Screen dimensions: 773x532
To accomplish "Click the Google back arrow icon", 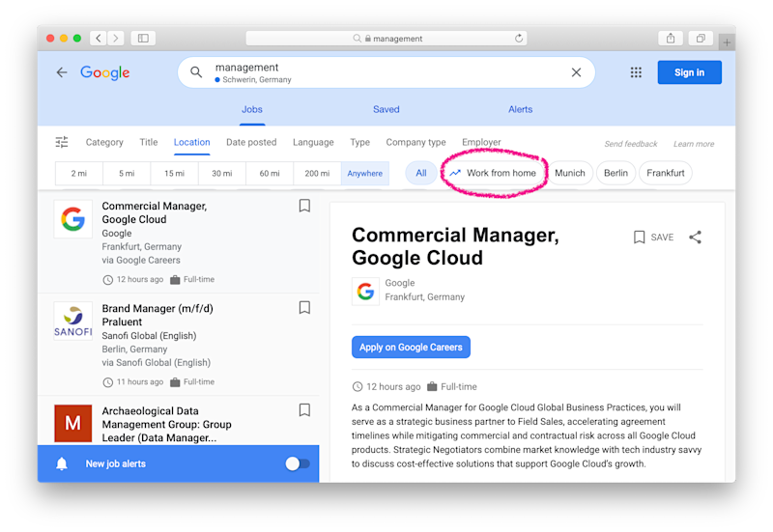I will (62, 72).
